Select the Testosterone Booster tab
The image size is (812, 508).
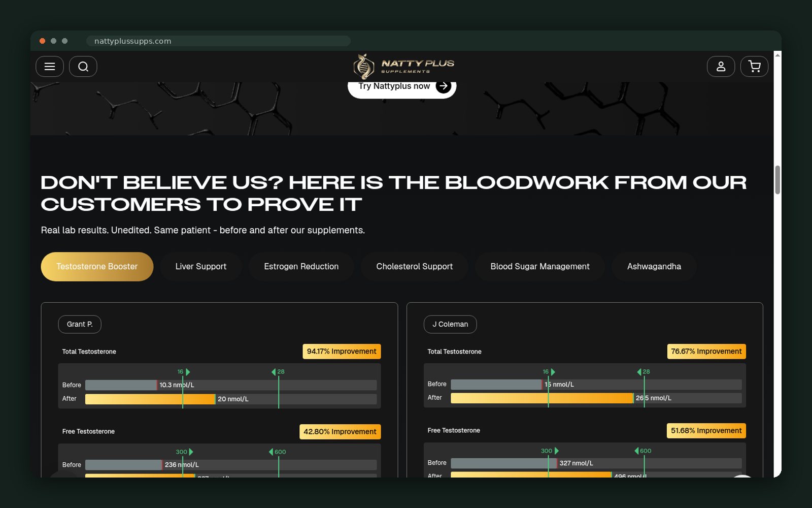97,267
